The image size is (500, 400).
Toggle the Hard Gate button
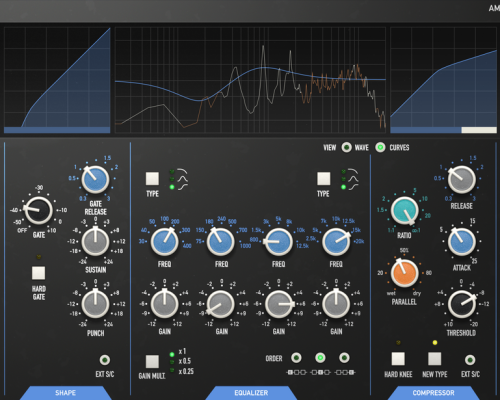point(38,273)
